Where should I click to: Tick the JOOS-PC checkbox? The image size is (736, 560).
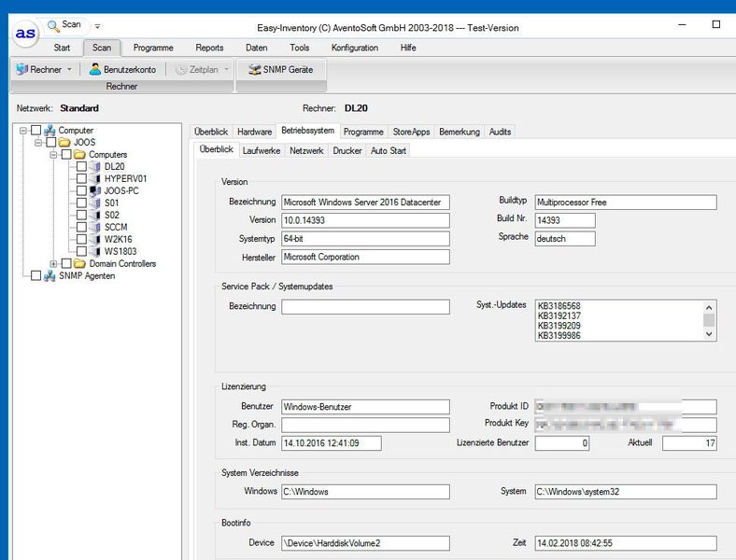pos(81,191)
